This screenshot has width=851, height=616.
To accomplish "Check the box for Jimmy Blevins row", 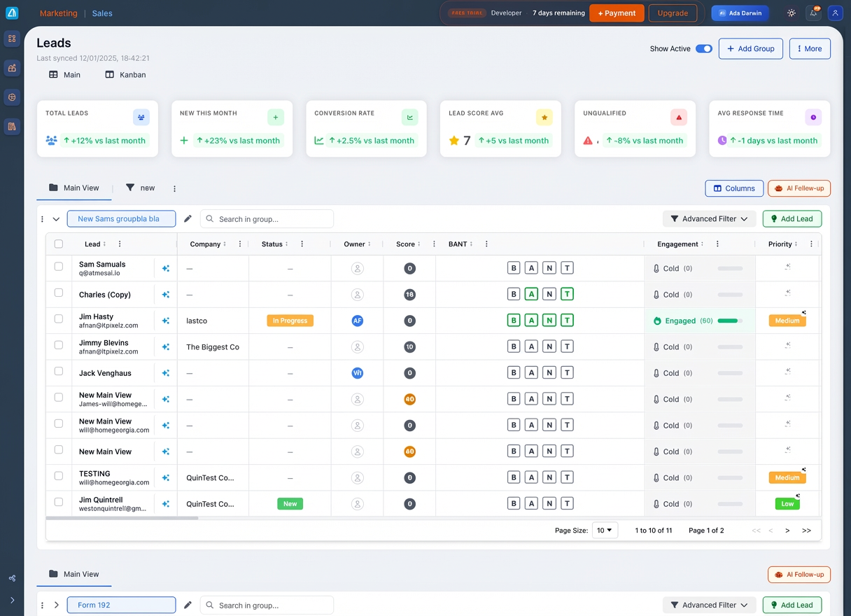I will pos(59,345).
